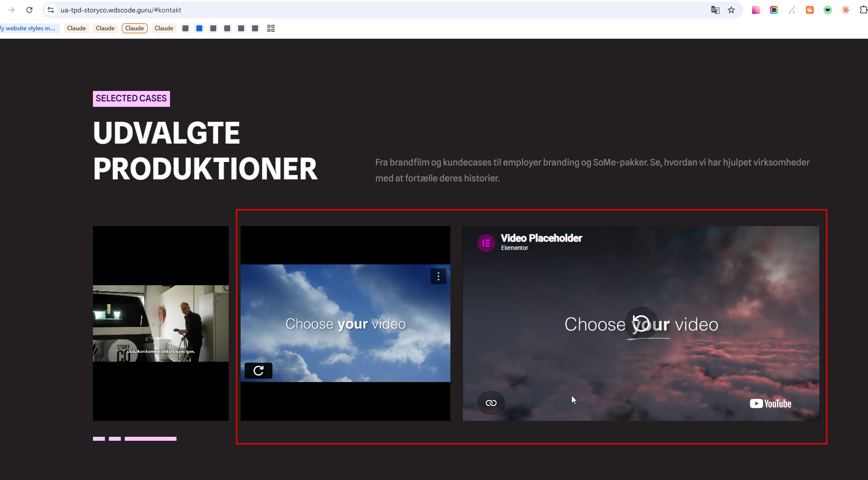The image size is (868, 480).
Task: Click the UDVALGTE PRODUKTIONER heading
Action: (205, 151)
